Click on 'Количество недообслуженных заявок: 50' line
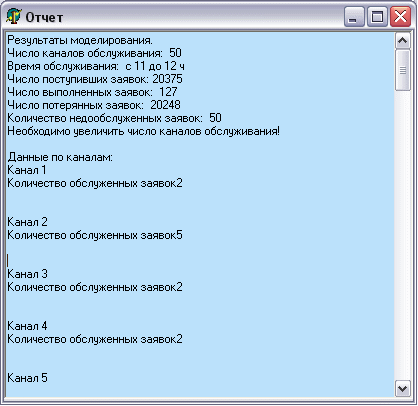The height and width of the screenshot is (406, 418). click(x=114, y=118)
